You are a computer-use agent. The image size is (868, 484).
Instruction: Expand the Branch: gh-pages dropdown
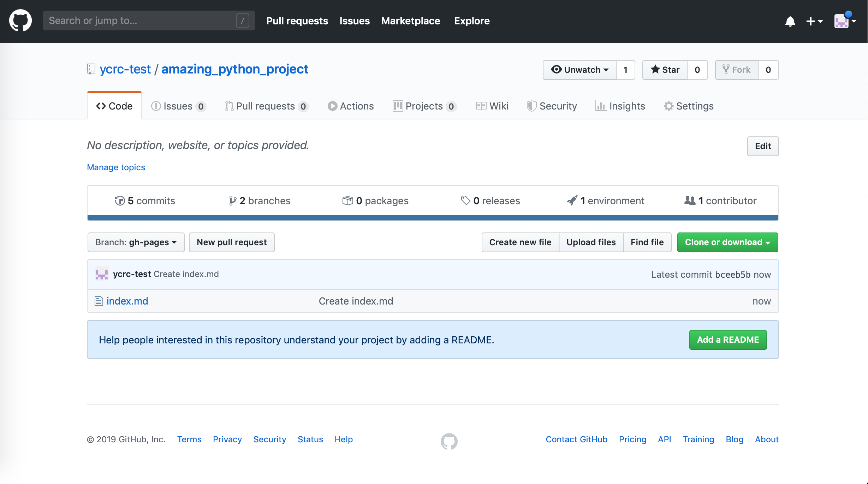point(136,242)
